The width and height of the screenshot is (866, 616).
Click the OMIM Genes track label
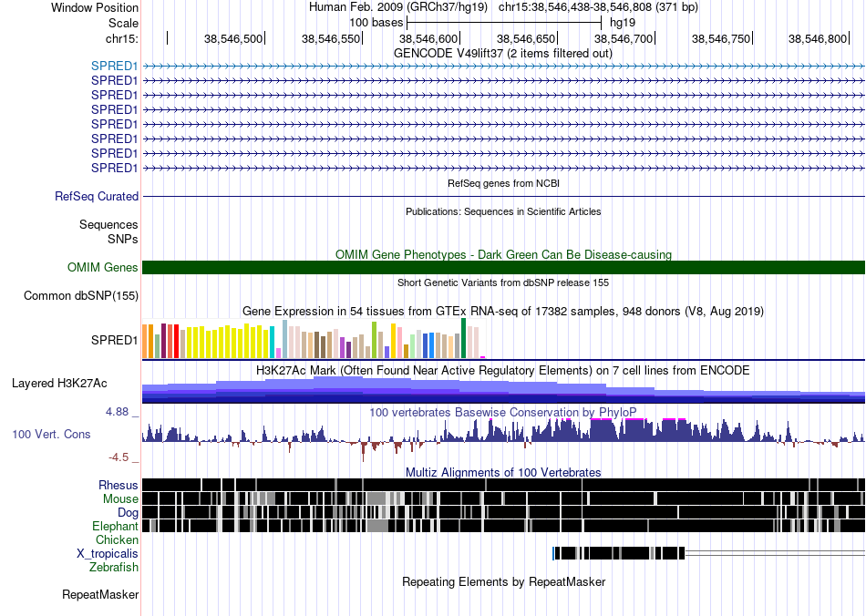(x=103, y=267)
